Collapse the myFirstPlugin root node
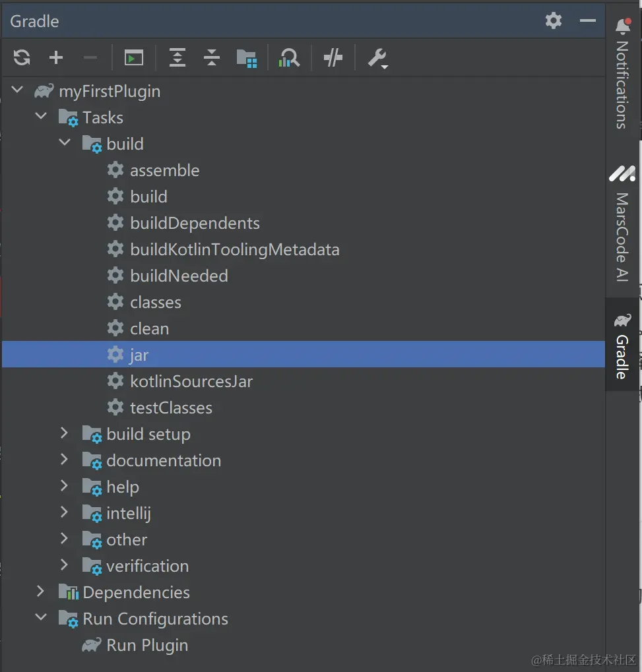 (x=18, y=90)
